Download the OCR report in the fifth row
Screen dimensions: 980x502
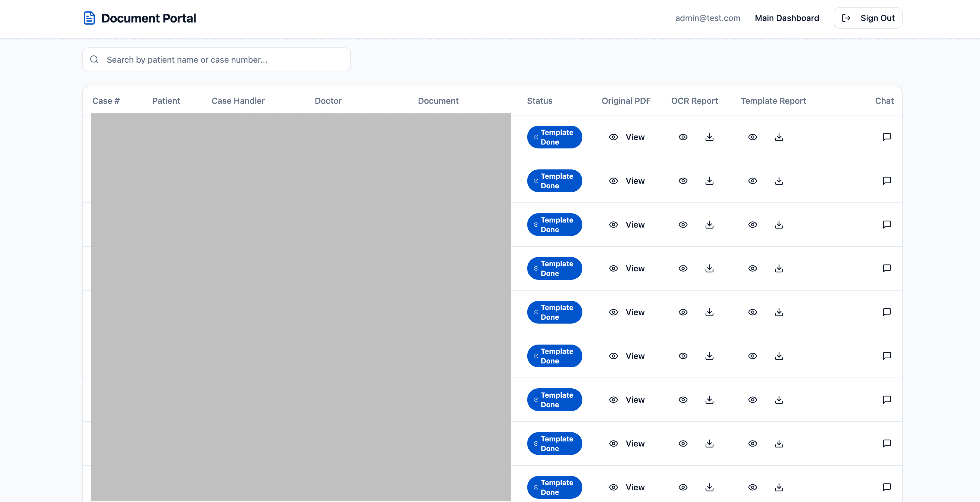(710, 312)
